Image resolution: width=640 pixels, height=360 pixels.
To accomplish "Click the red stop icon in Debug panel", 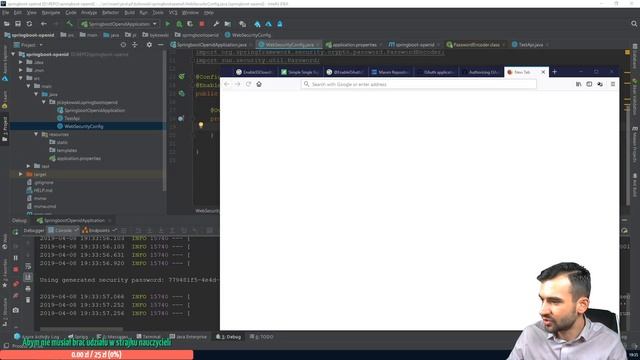I will 16,269.
